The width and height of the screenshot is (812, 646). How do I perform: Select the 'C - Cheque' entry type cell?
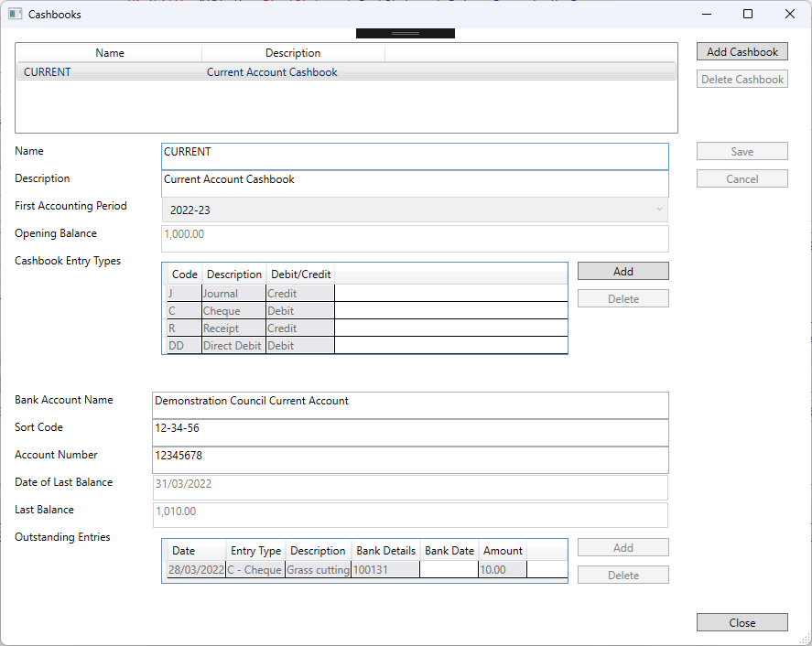[x=255, y=570]
